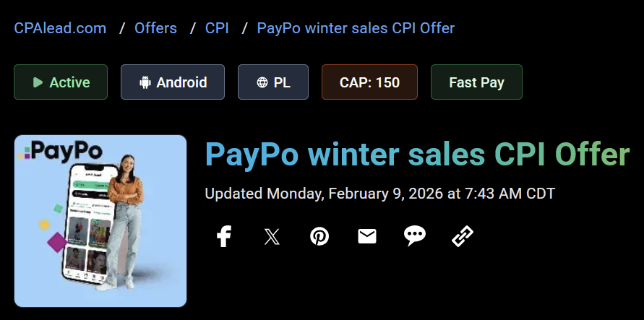Click the Android robot icon
This screenshot has width=644, height=320.
145,82
